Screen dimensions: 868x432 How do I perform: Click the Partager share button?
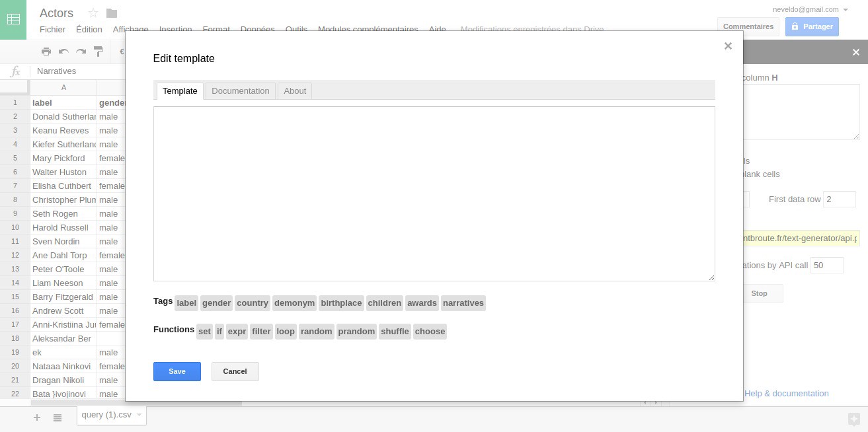coord(812,26)
